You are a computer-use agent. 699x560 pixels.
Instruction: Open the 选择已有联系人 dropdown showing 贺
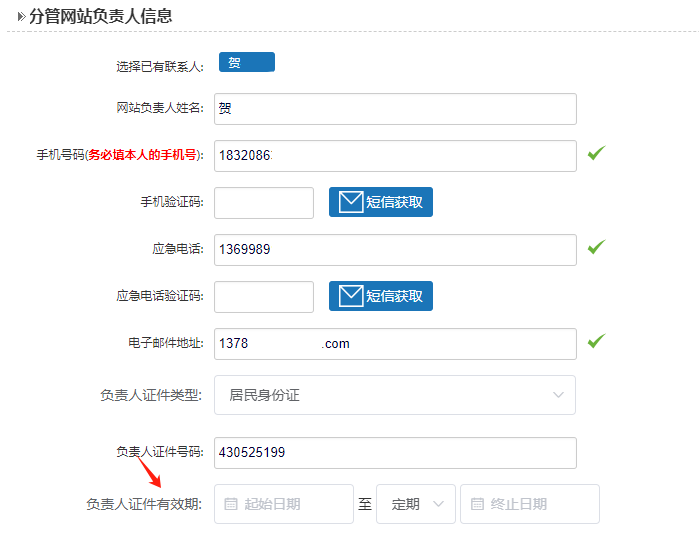tap(246, 63)
